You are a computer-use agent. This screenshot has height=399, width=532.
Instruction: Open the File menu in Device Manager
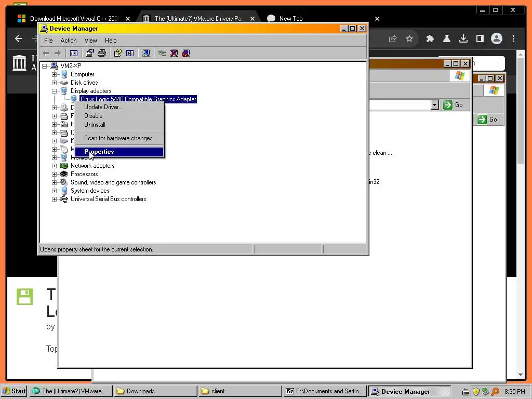pyautogui.click(x=48, y=41)
